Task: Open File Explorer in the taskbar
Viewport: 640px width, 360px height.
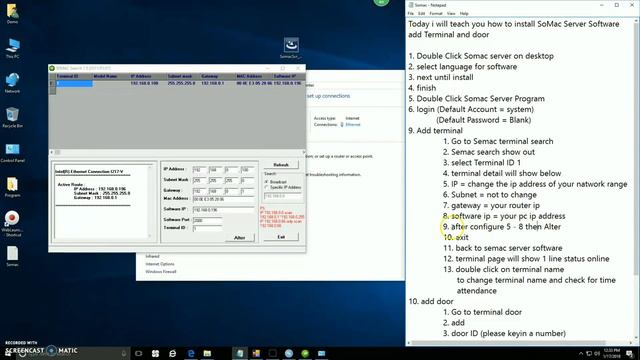Action: (x=207, y=353)
